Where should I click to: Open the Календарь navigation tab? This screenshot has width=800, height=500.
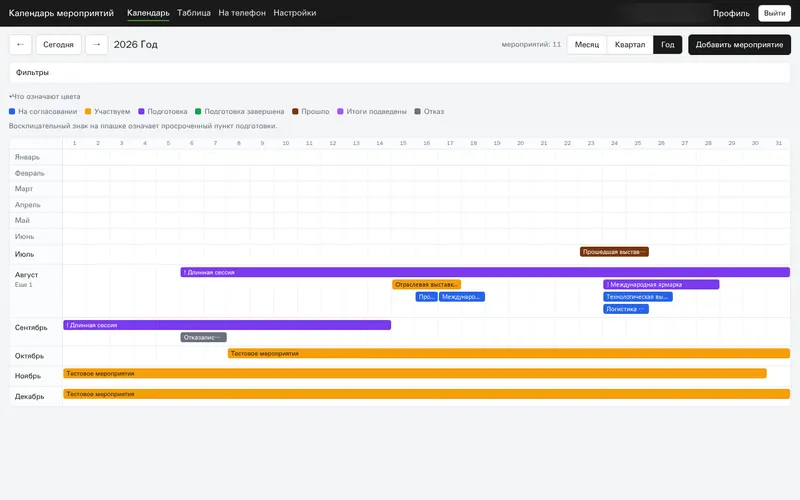tap(148, 13)
